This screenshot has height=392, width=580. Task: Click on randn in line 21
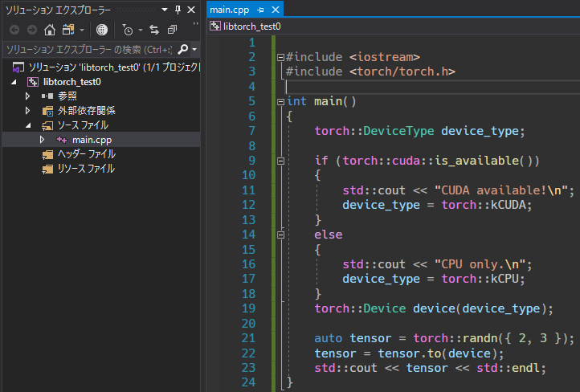(480, 338)
